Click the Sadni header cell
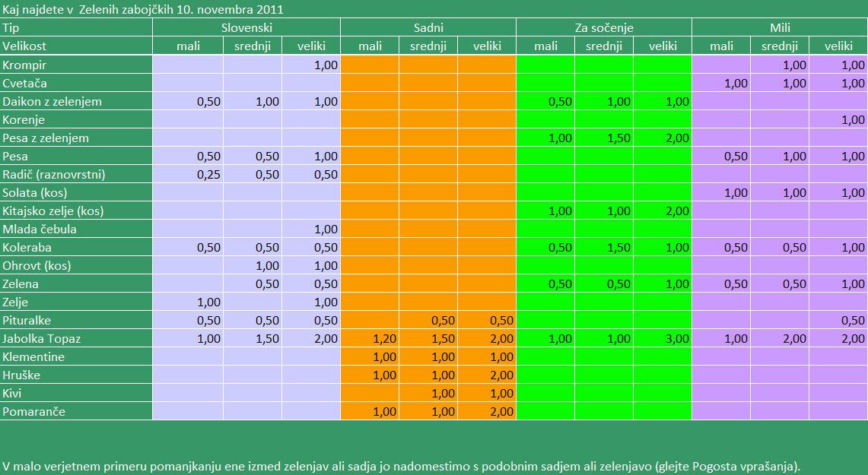Viewport: 868px width, 475px height. tap(428, 28)
